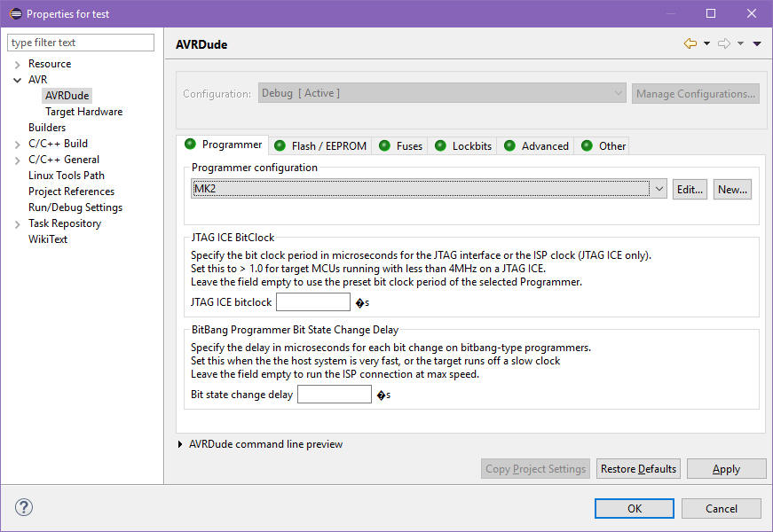The width and height of the screenshot is (773, 532).
Task: Open the programmer configuration MK2 dropdown
Action: click(658, 189)
